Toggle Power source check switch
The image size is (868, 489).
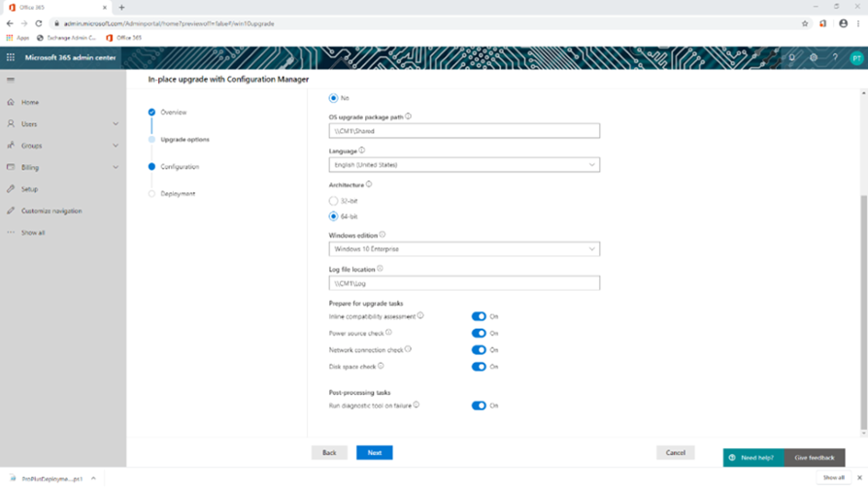coord(479,333)
